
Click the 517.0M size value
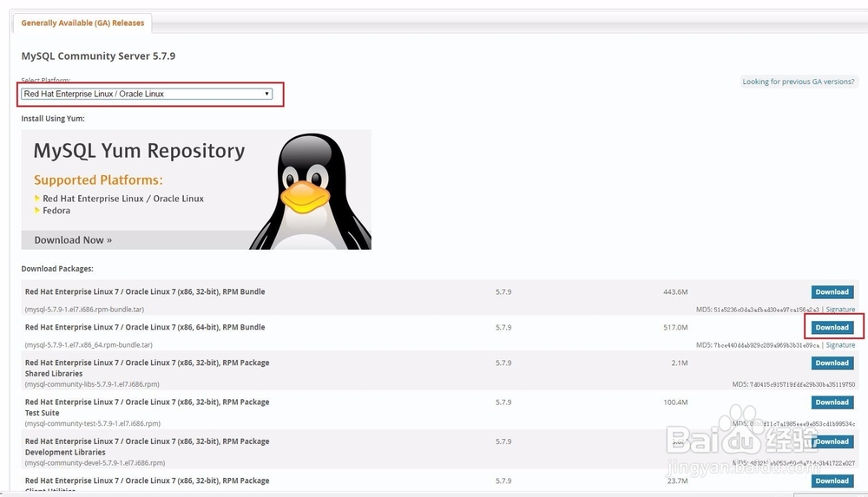point(675,327)
